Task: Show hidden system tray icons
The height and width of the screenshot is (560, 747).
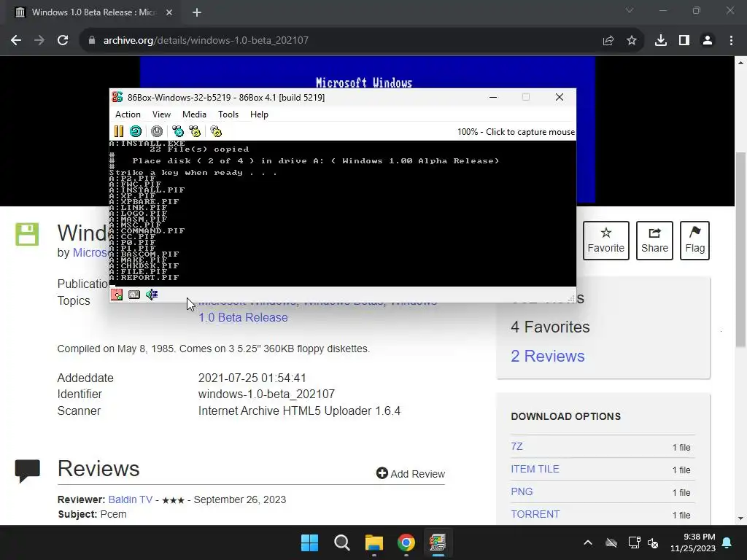Action: [588, 542]
